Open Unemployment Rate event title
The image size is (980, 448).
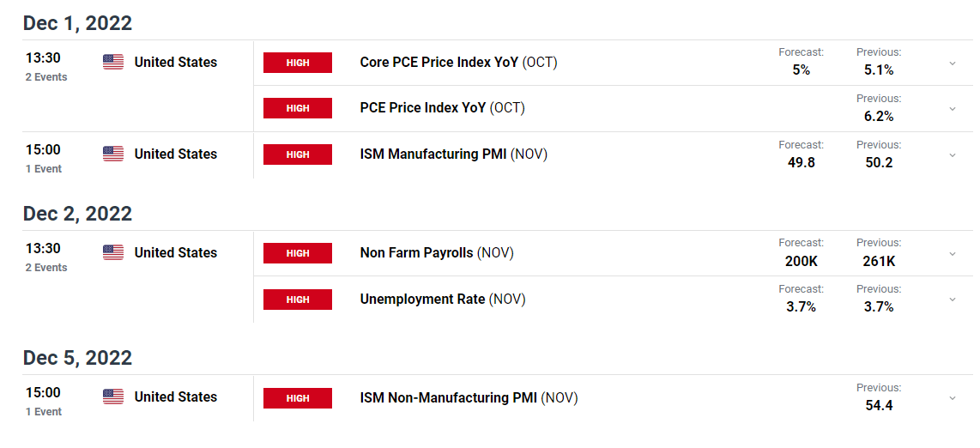(422, 300)
